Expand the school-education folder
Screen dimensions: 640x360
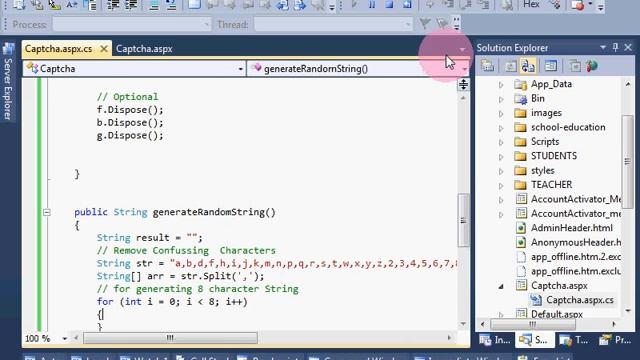pos(501,128)
